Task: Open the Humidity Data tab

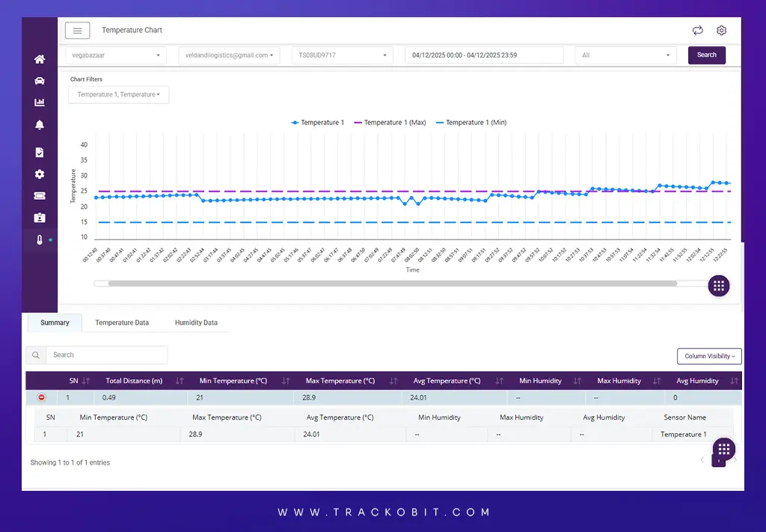Action: [x=195, y=322]
